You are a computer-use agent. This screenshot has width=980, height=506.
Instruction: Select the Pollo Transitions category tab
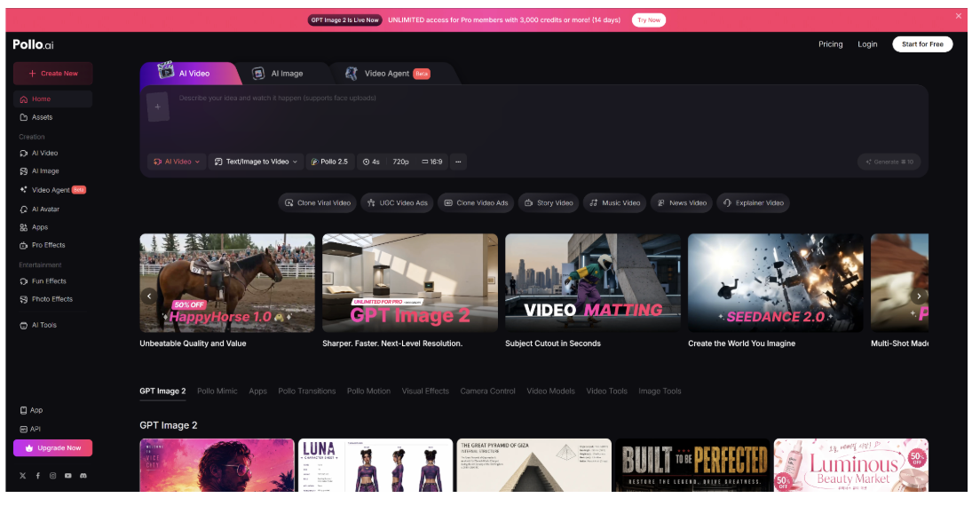(x=307, y=391)
